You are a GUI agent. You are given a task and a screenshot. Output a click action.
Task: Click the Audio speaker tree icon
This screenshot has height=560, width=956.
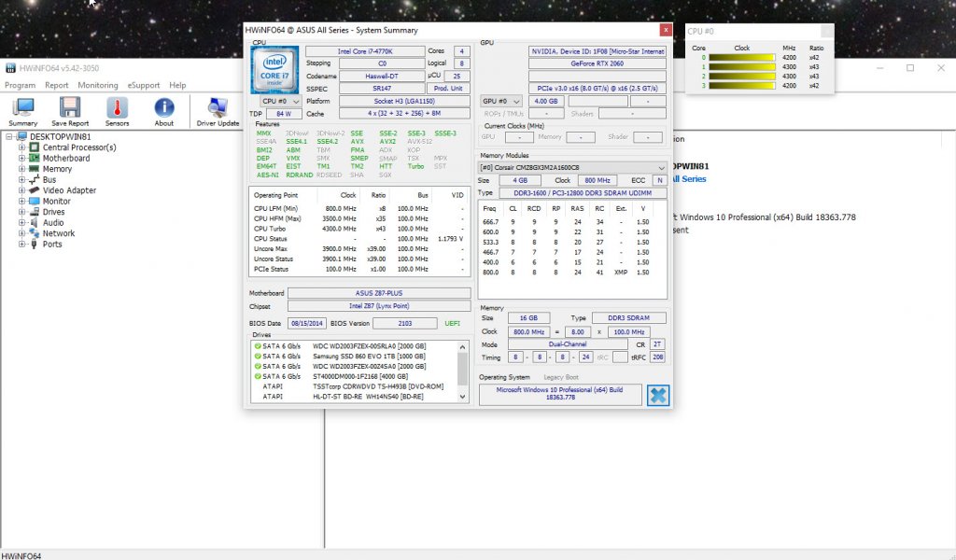pyautogui.click(x=35, y=222)
